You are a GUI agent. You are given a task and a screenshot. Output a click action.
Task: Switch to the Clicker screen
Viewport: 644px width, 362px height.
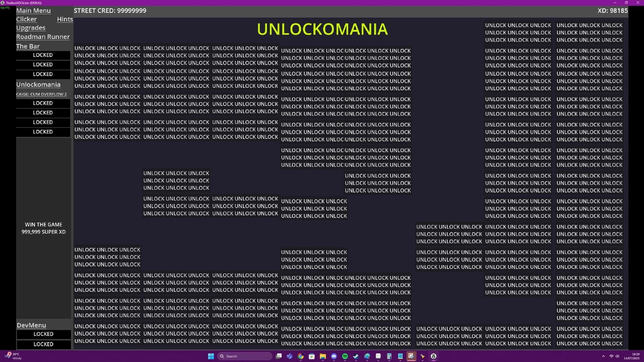pos(26,19)
